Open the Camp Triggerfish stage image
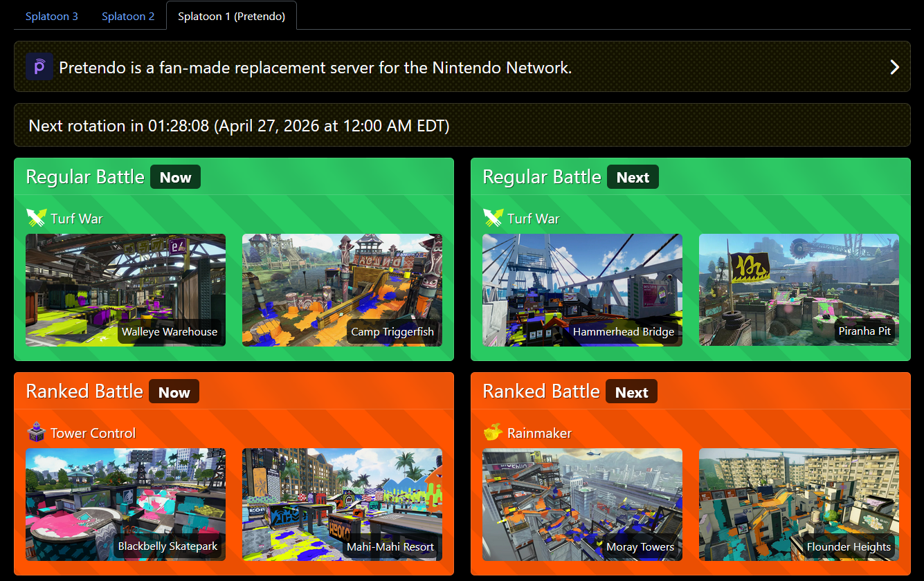The image size is (924, 581). pos(342,290)
